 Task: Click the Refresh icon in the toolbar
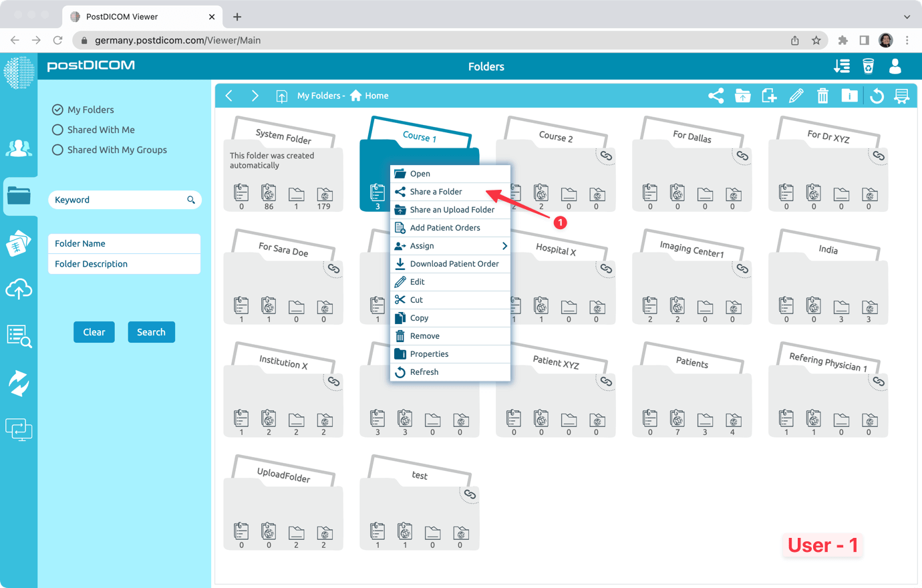click(875, 96)
